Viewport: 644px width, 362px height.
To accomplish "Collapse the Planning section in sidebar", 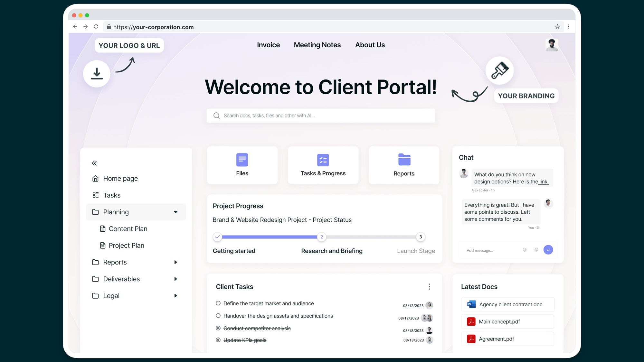I will tap(176, 212).
